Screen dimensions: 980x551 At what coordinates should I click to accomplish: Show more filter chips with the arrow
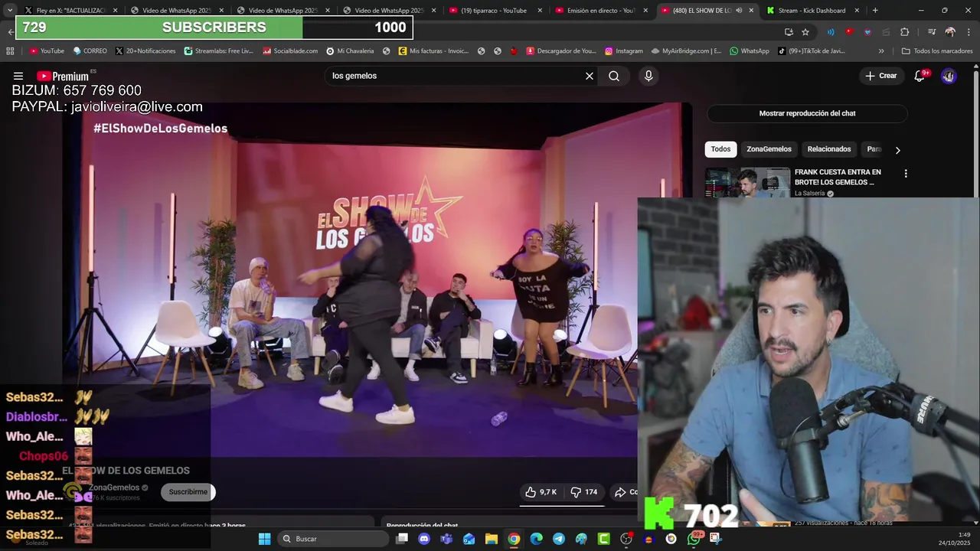pos(897,150)
